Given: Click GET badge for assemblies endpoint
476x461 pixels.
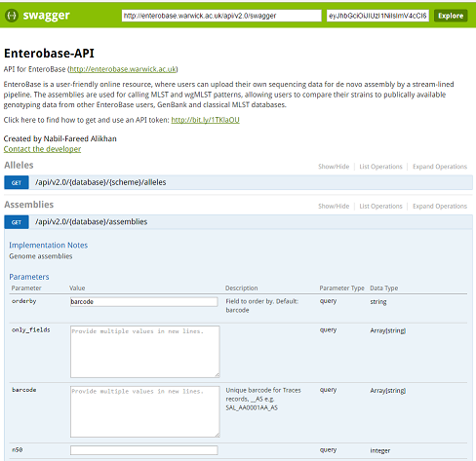Looking at the screenshot, I should pyautogui.click(x=17, y=222).
